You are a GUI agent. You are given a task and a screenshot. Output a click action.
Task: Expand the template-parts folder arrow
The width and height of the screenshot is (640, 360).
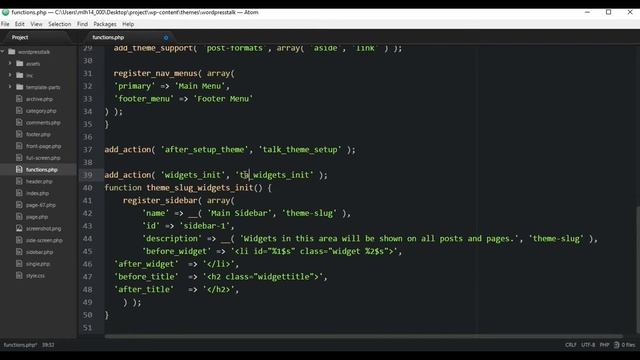[x=10, y=87]
